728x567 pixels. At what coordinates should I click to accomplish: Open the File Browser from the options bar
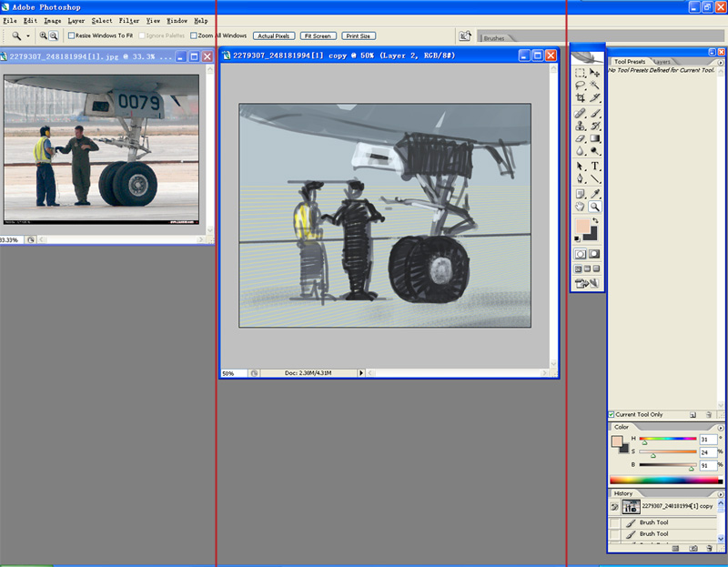click(x=465, y=35)
